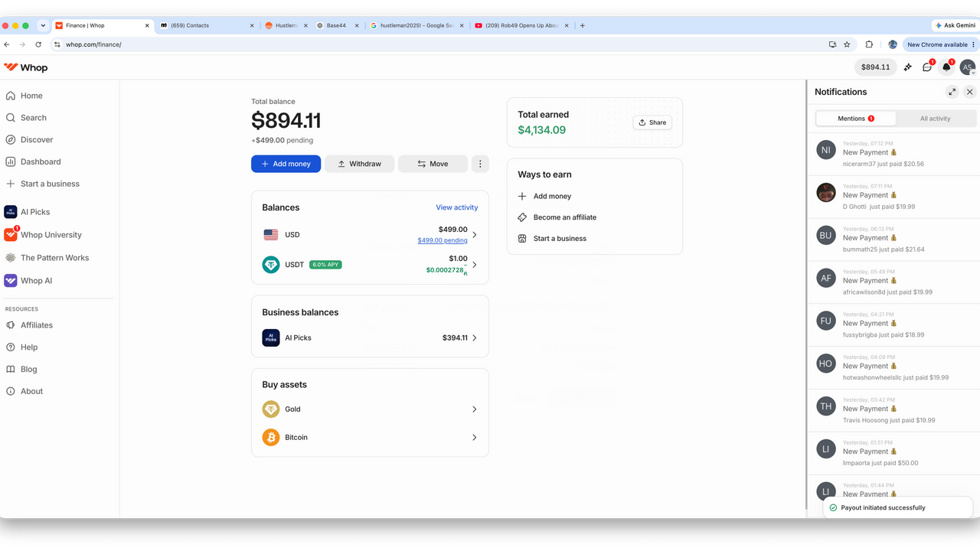View site information in the address bar
The image size is (980, 551).
[56, 44]
